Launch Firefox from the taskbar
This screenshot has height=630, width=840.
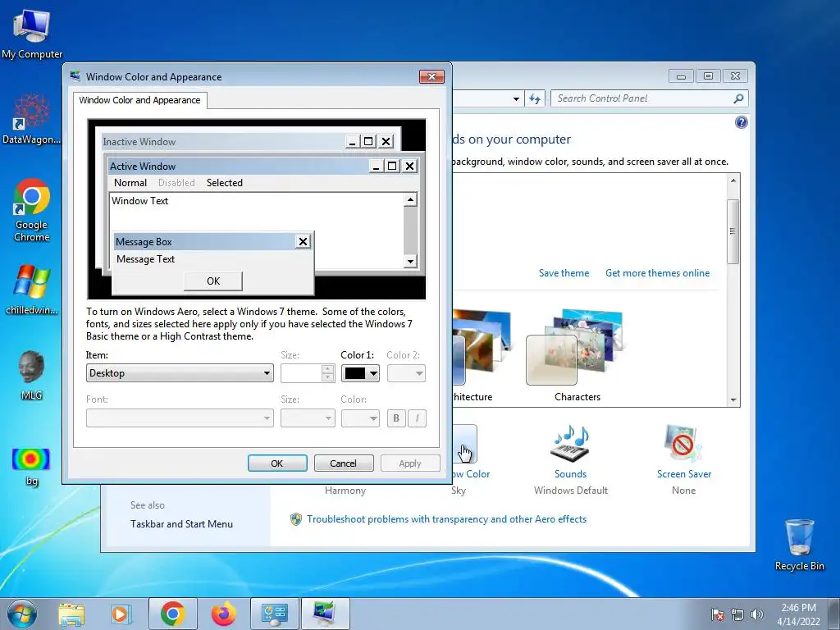click(x=223, y=614)
